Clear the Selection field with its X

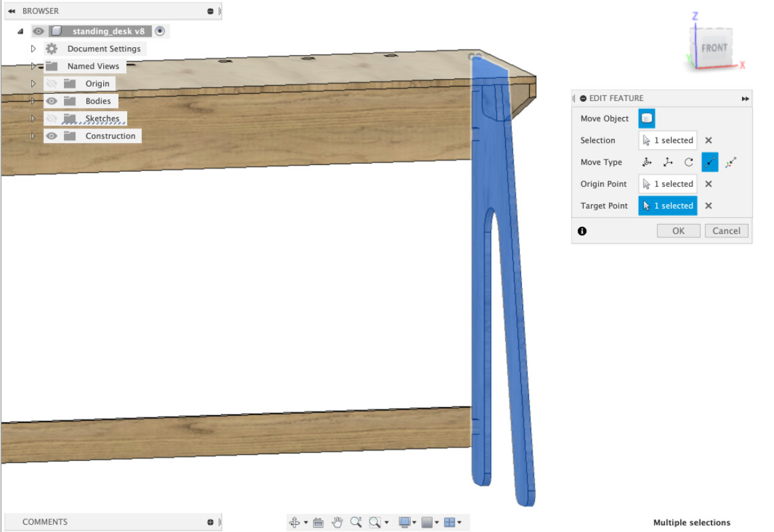[x=708, y=140]
